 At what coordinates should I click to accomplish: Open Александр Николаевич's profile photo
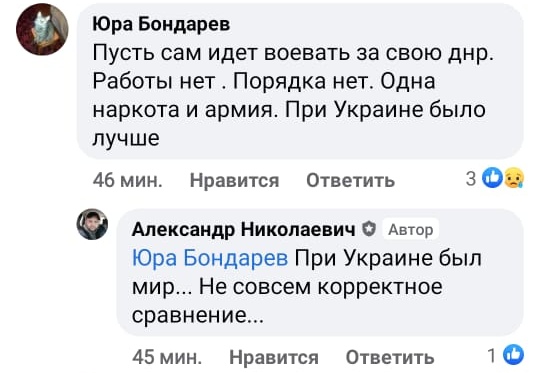pos(92,224)
